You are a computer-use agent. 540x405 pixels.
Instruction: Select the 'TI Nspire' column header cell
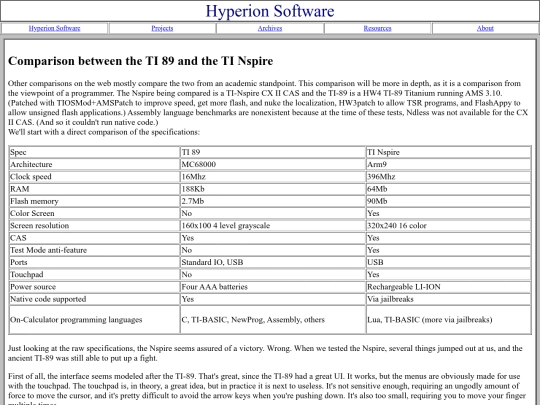[x=448, y=152]
